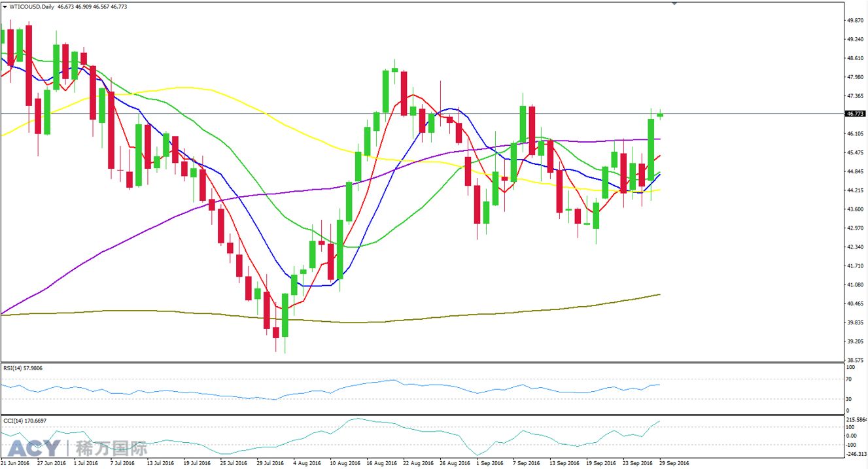Click the 26 Aug 2016 date label
Viewport: 868px width, 469px height.
point(455,463)
